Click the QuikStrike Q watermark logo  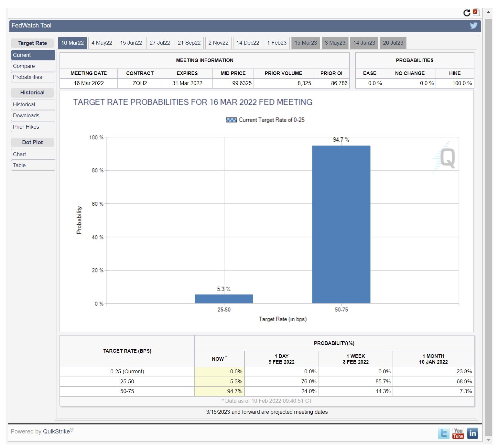click(x=447, y=158)
